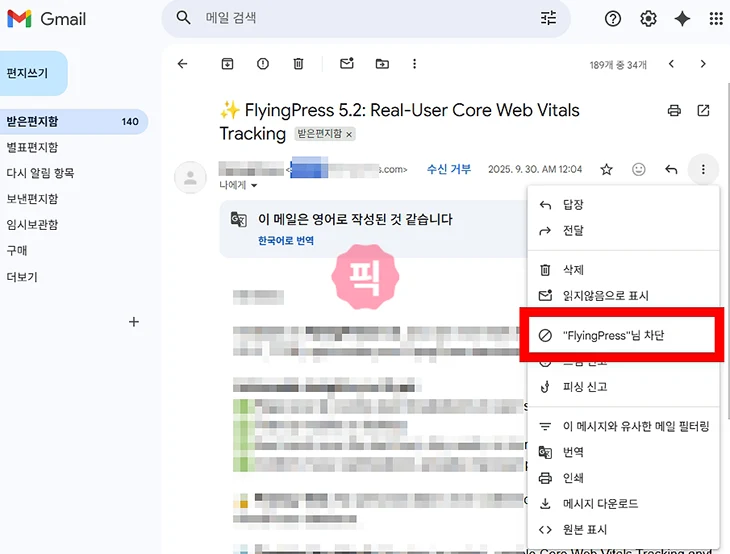Open 받은편지함 inbox folder
This screenshot has height=554, width=730.
coord(74,122)
